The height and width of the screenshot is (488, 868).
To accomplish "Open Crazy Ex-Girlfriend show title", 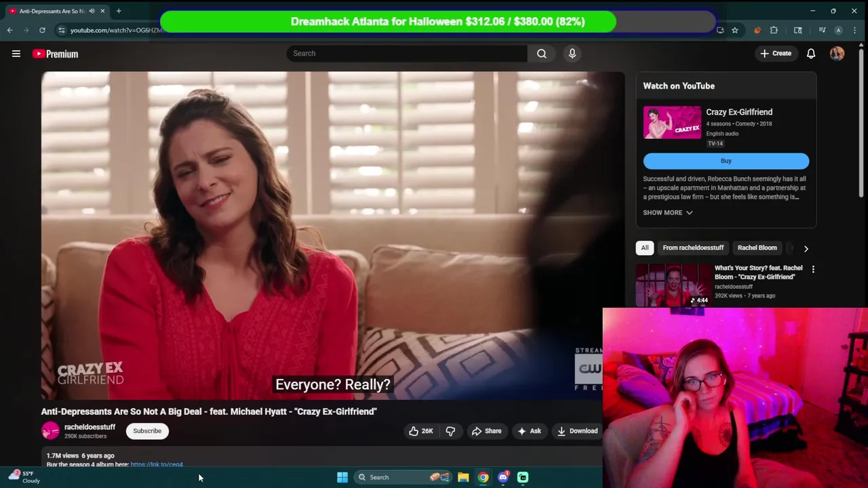I will [739, 113].
